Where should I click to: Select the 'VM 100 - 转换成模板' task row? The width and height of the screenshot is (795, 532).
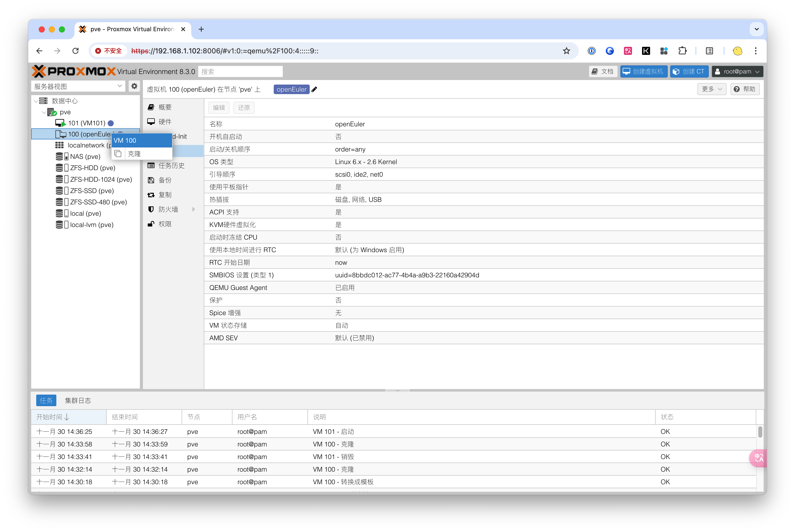(393, 482)
